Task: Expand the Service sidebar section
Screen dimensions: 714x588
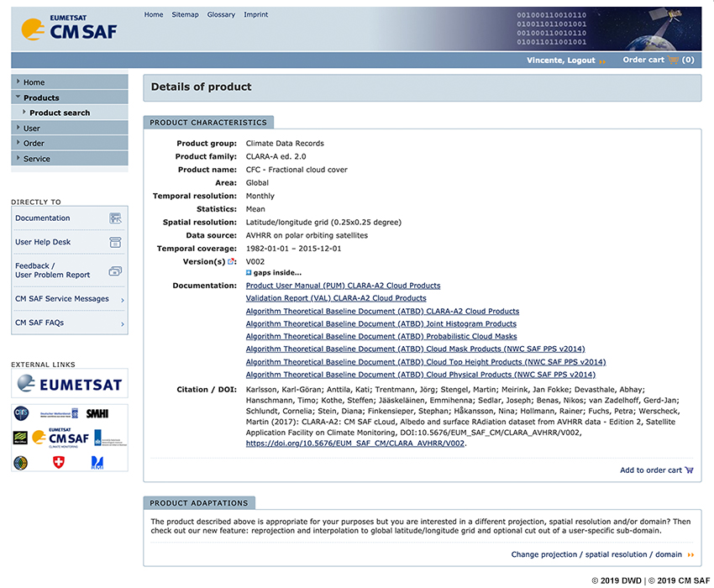Action: (70, 159)
